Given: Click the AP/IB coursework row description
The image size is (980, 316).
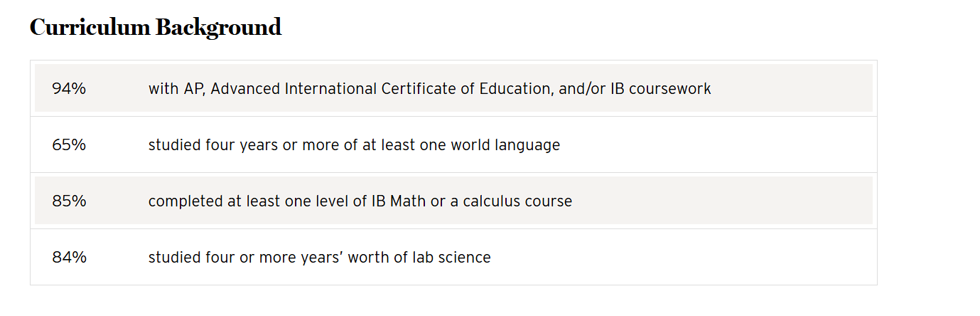Looking at the screenshot, I should 429,89.
